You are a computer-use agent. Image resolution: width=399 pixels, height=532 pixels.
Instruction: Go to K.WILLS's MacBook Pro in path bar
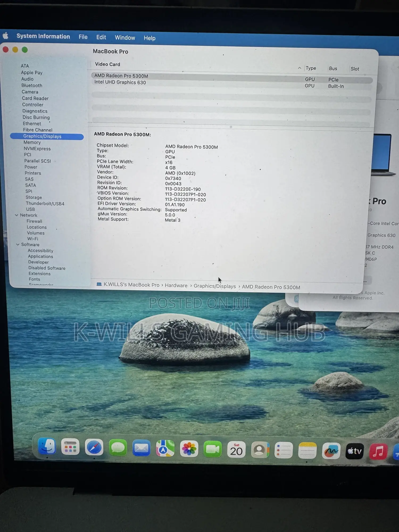131,285
